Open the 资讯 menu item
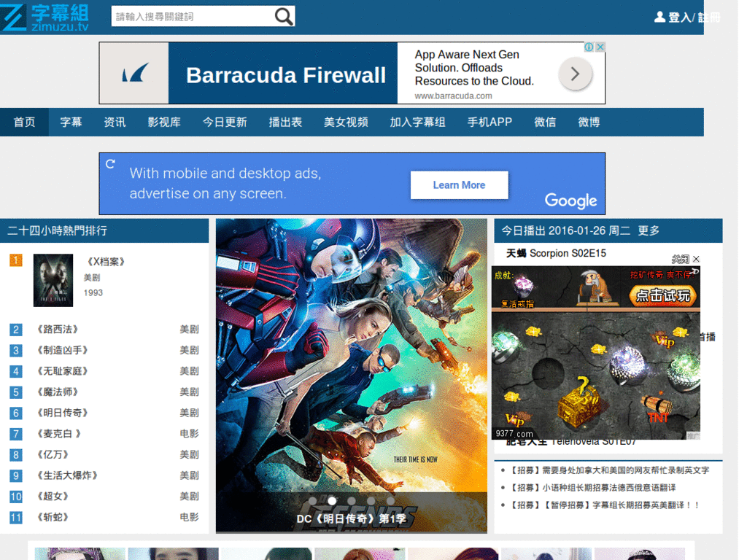 (115, 122)
